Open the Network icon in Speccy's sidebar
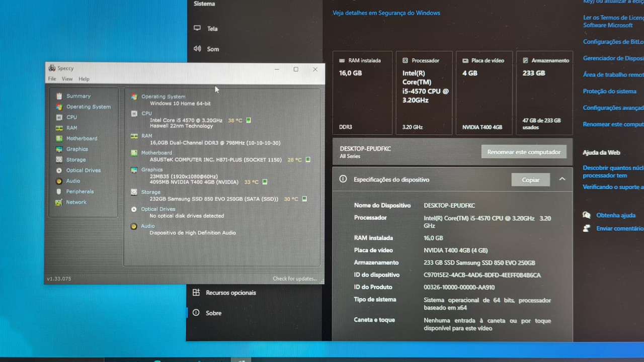The height and width of the screenshot is (362, 644). (59, 202)
